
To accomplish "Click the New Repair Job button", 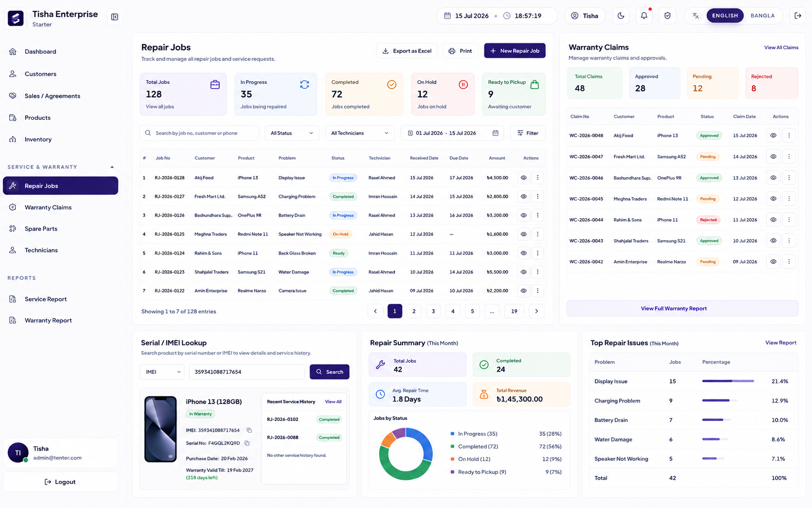I will (x=515, y=51).
